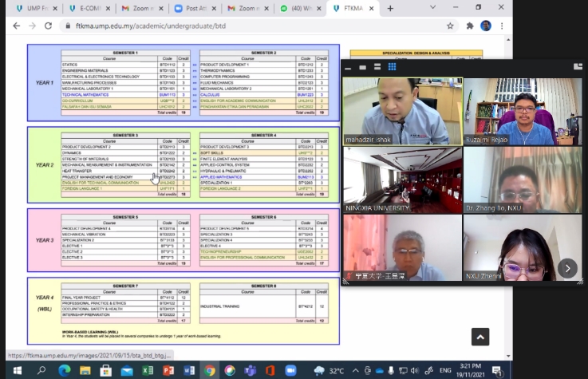This screenshot has height=379, width=588.
Task: Click the Chrome profile avatar
Action: click(485, 26)
